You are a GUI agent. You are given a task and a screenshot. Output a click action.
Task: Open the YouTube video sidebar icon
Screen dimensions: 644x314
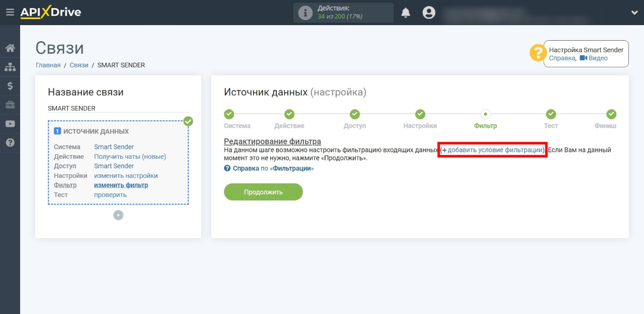(10, 124)
